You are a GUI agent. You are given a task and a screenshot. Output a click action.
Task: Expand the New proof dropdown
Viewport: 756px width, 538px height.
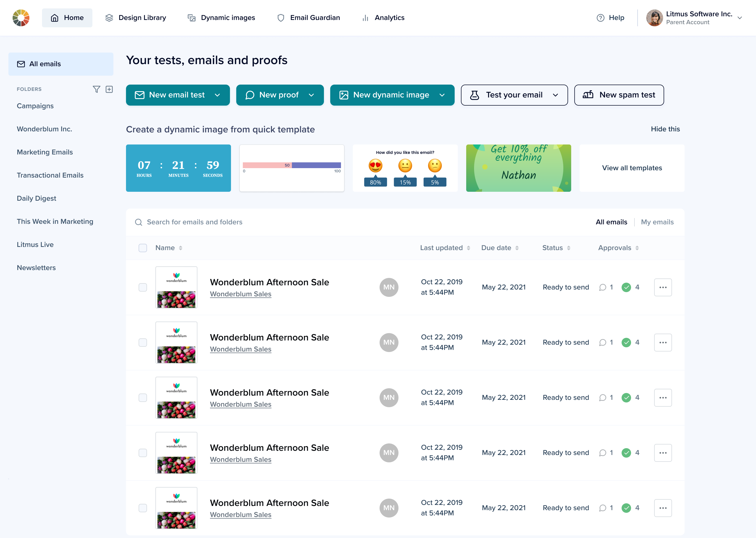click(311, 95)
